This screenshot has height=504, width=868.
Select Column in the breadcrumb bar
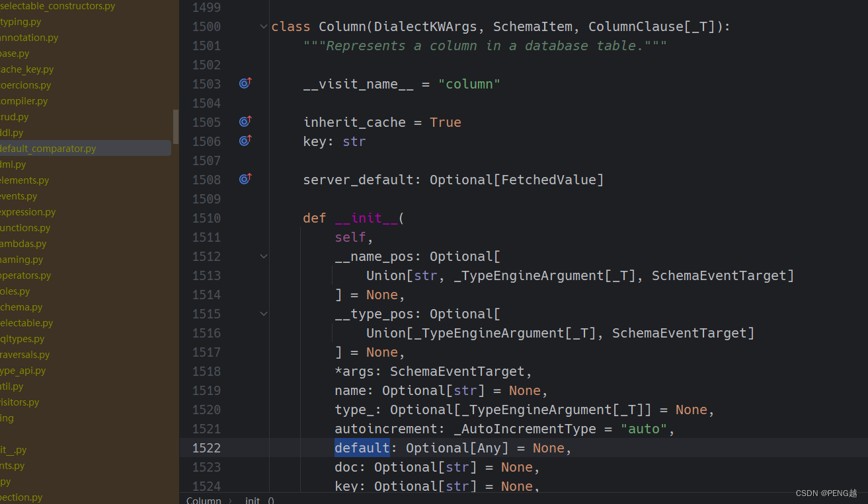click(x=204, y=499)
